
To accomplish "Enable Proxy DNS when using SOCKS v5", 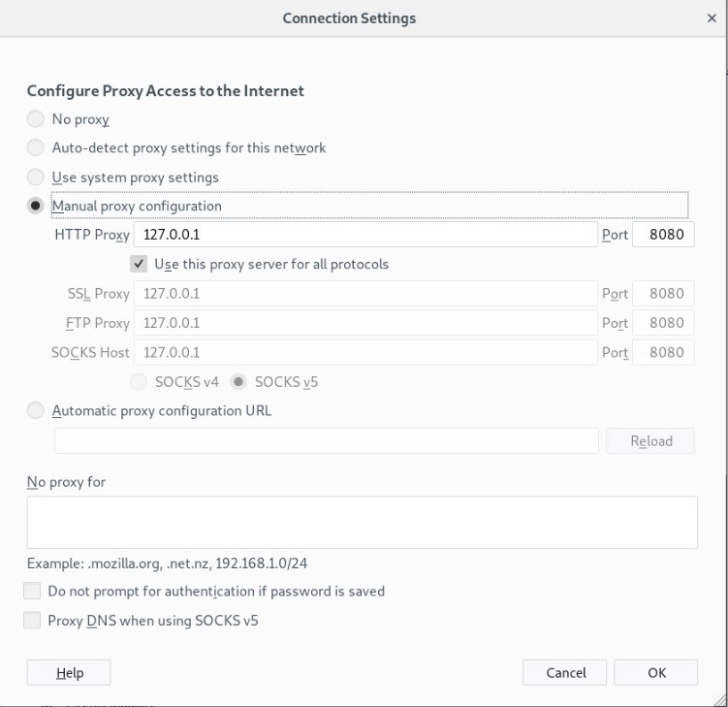I will tap(32, 621).
